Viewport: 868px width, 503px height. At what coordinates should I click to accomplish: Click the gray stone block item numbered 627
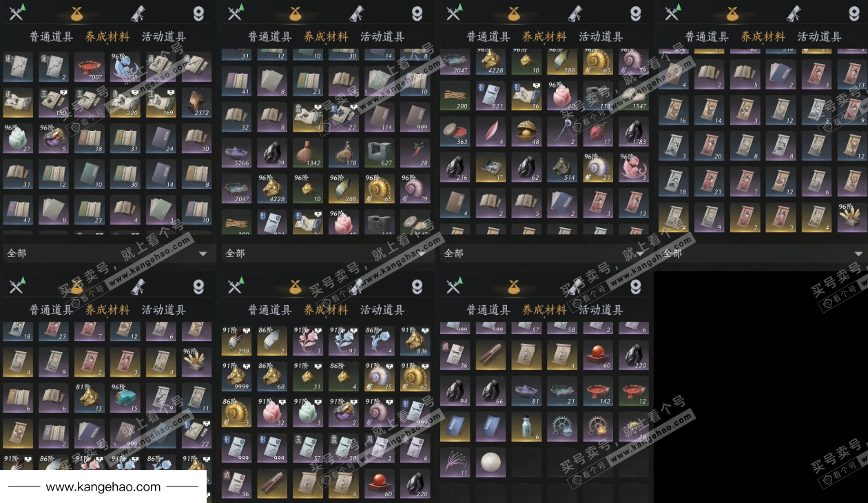pyautogui.click(x=380, y=152)
